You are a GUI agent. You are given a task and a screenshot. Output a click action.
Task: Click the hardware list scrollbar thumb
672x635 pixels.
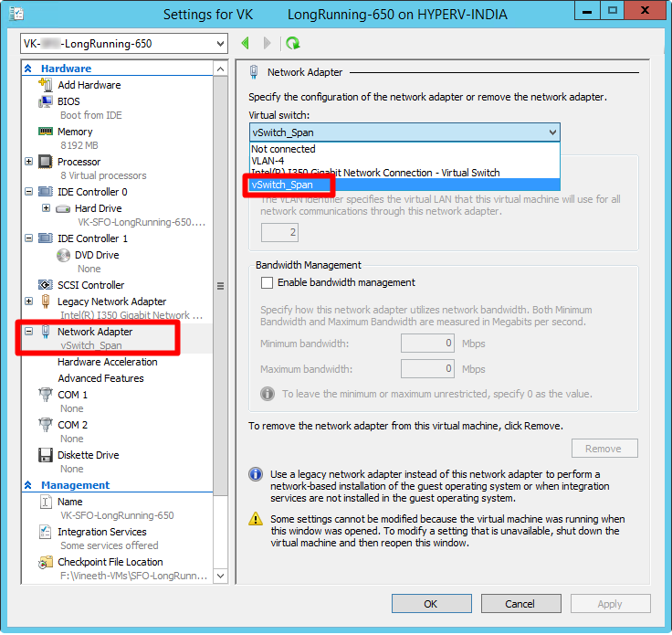pyautogui.click(x=220, y=286)
